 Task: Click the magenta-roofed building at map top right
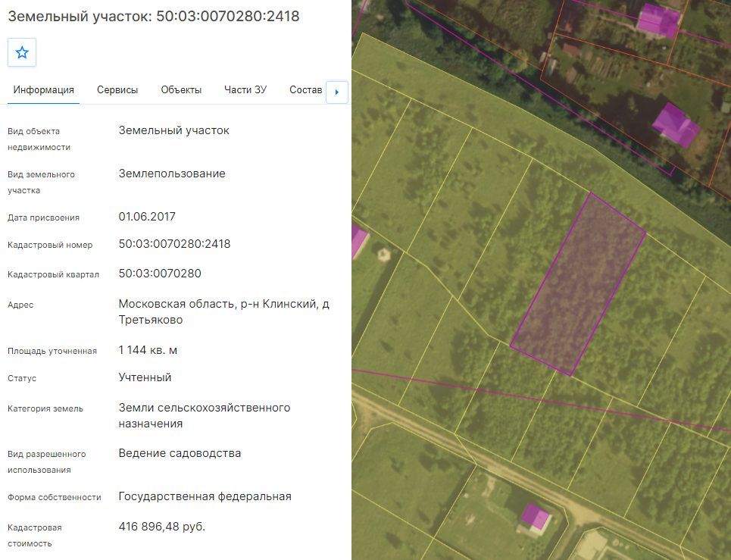(658, 20)
